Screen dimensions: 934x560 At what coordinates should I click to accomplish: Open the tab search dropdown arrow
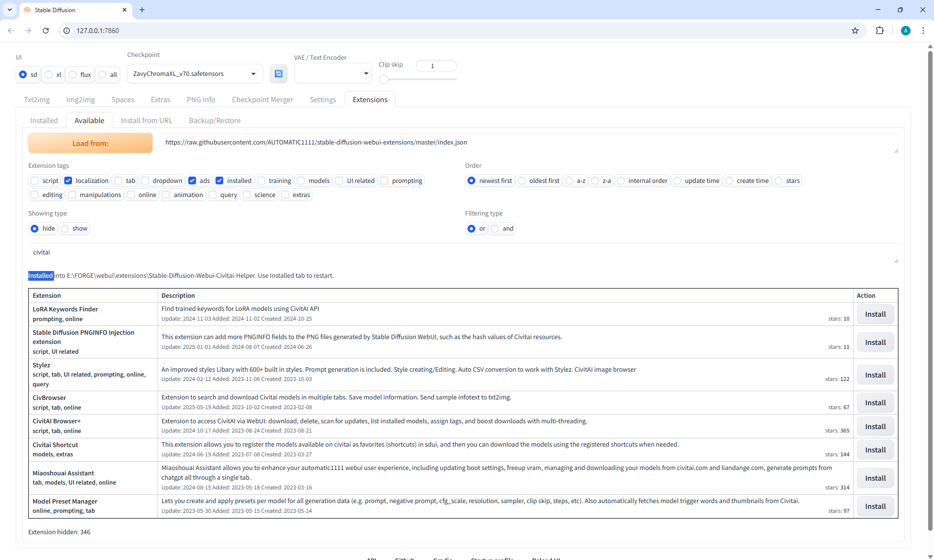click(9, 10)
